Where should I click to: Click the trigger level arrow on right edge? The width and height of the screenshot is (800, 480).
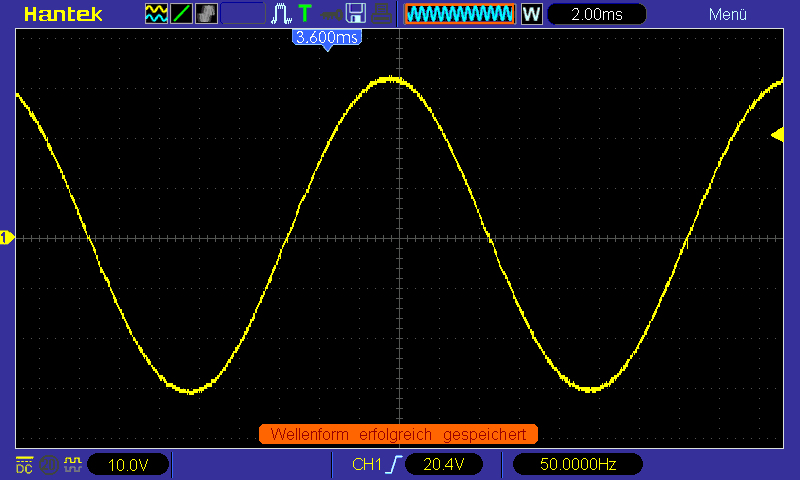point(777,135)
